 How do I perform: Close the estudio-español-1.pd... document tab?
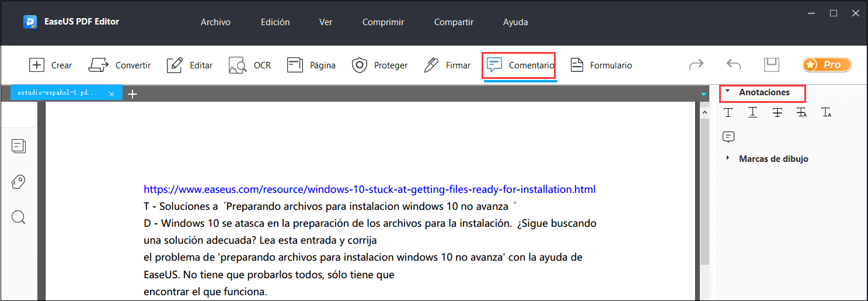[x=111, y=94]
